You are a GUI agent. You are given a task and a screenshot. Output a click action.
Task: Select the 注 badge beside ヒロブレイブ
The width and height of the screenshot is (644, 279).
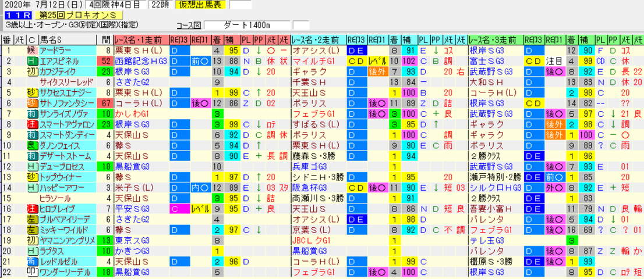point(31,209)
